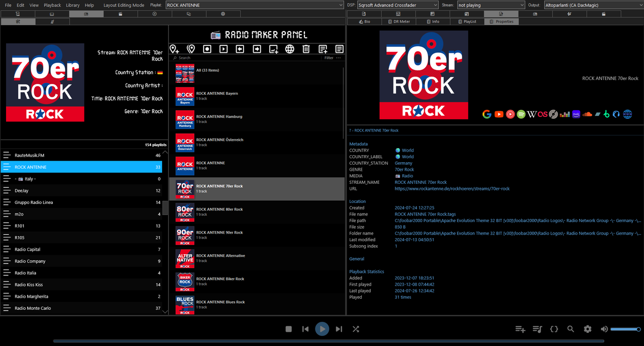Viewport: 644px width, 346px height.
Task: Open the WWW globe website icon
Action: point(627,114)
